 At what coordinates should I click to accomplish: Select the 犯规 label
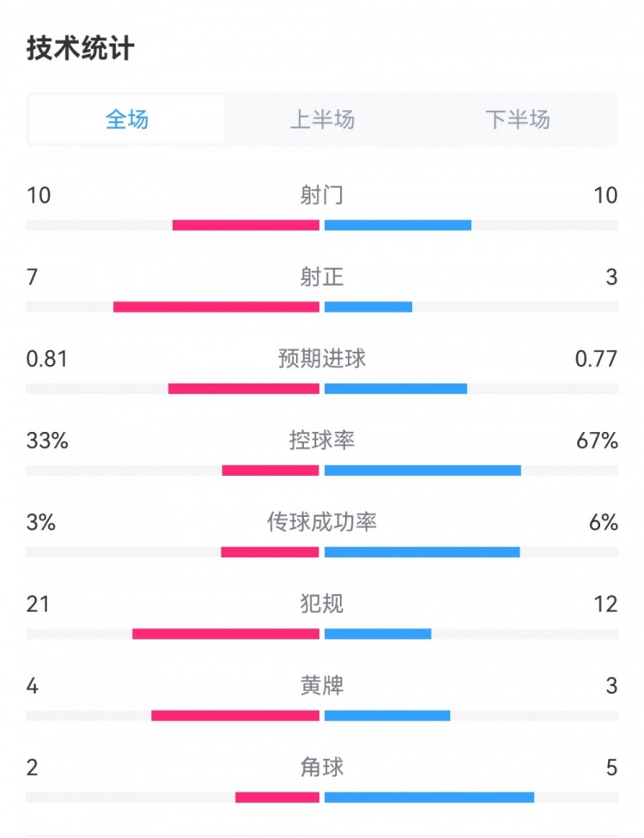[322, 604]
